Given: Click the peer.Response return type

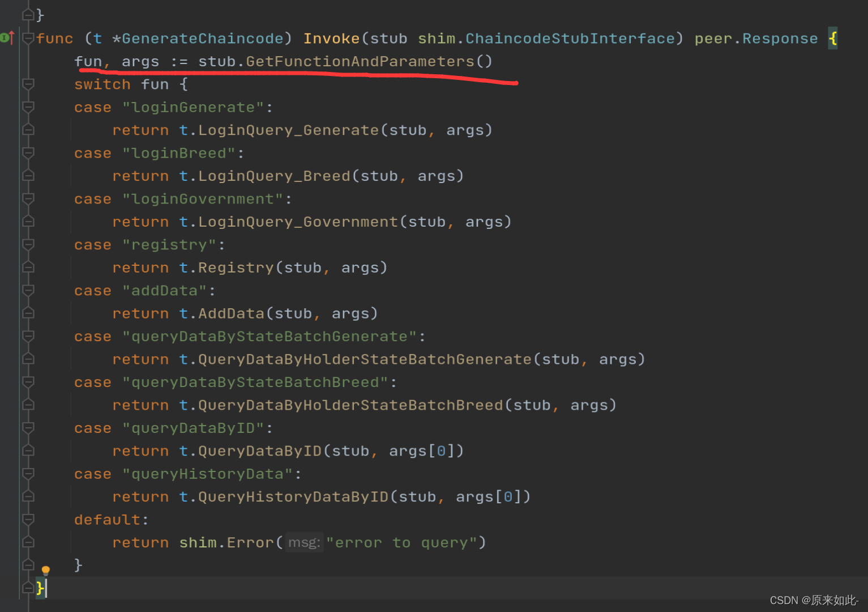Looking at the screenshot, I should click(x=756, y=39).
